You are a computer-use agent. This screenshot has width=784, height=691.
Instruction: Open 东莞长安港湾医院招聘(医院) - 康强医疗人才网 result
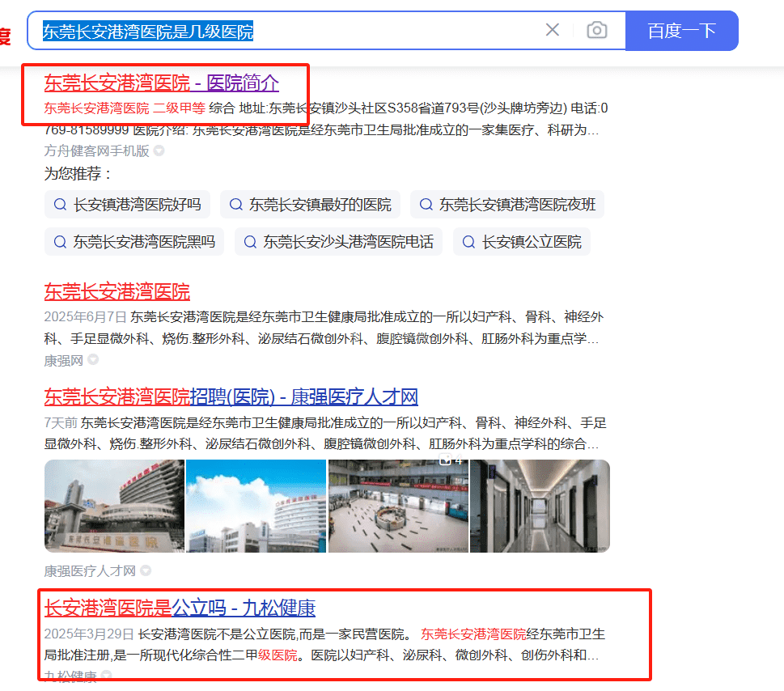tap(231, 397)
